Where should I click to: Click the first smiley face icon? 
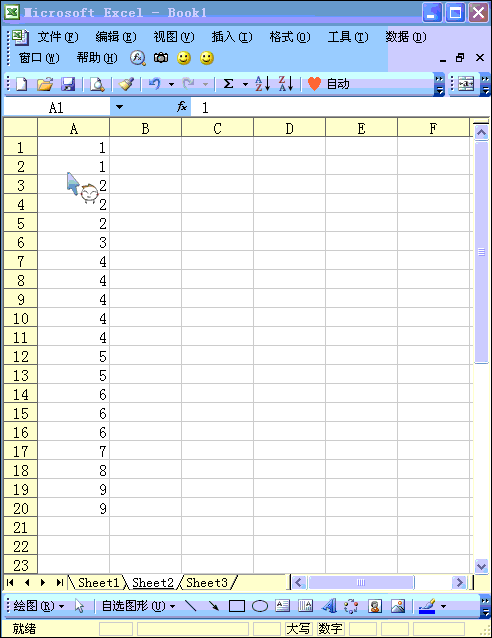(184, 58)
